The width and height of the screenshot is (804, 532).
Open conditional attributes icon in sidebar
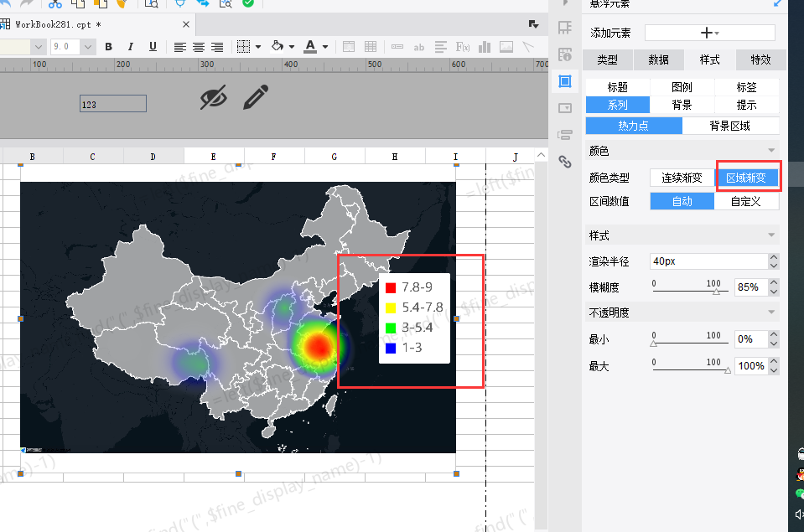[565, 135]
